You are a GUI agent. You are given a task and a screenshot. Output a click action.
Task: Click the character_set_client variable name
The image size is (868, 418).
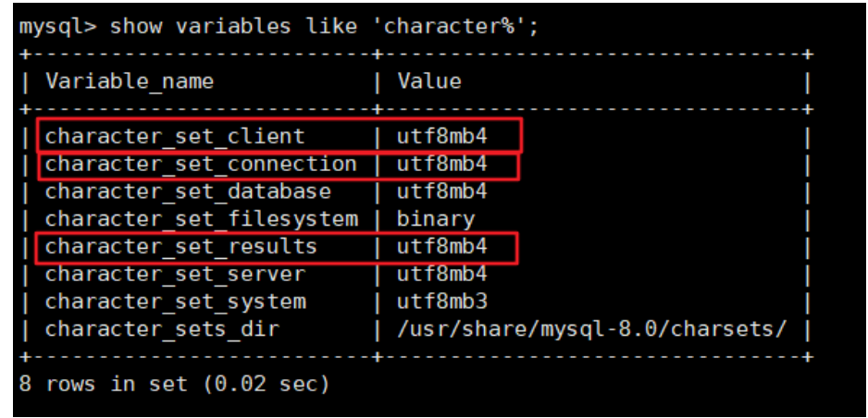pyautogui.click(x=175, y=137)
